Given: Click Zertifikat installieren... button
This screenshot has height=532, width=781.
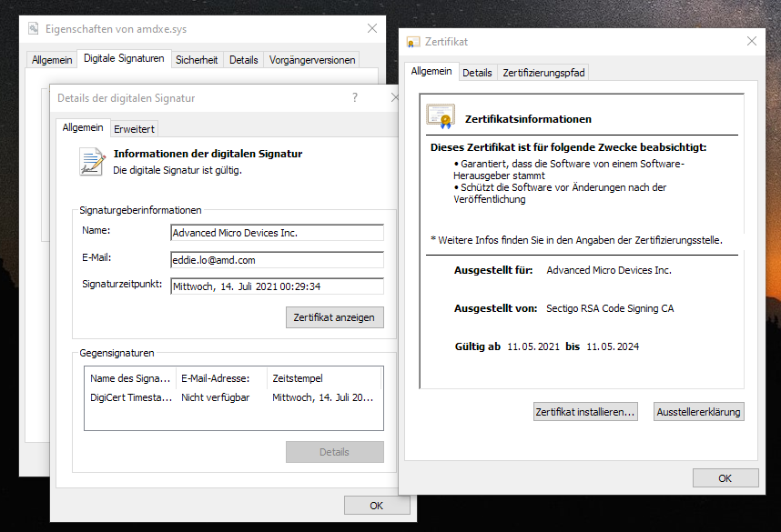Looking at the screenshot, I should pyautogui.click(x=585, y=412).
